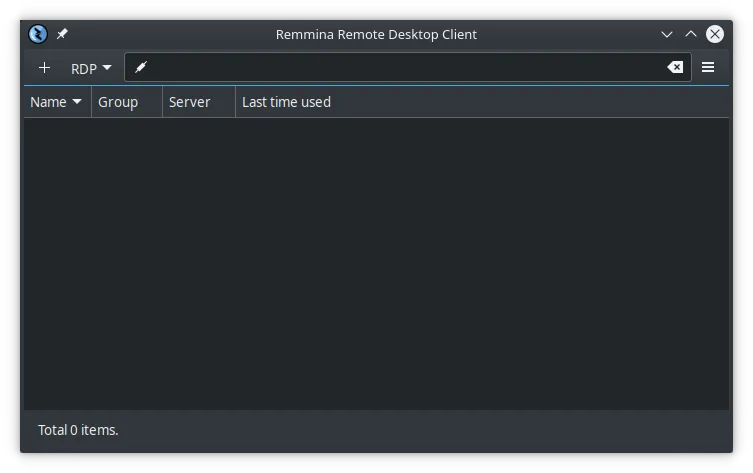The width and height of the screenshot is (753, 473).
Task: Maximize the Remmina window
Action: pos(690,34)
